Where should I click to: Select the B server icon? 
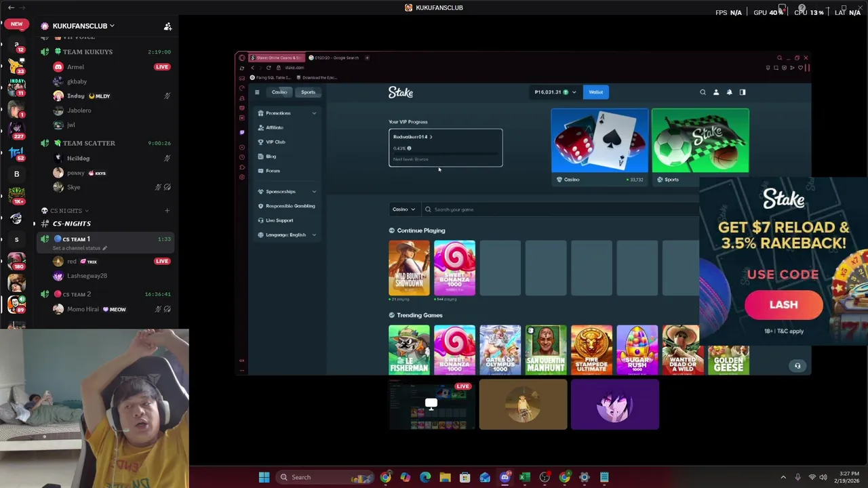point(16,174)
